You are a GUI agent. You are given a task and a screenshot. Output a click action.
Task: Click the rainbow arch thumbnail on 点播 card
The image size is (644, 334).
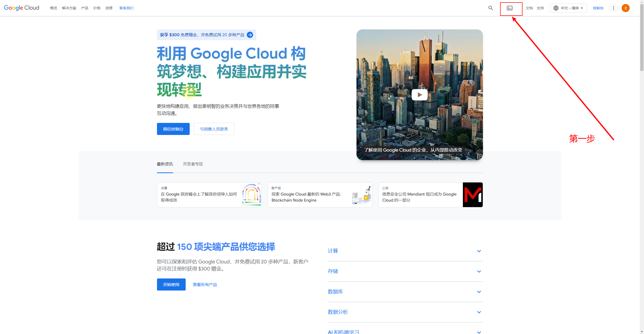coord(251,195)
